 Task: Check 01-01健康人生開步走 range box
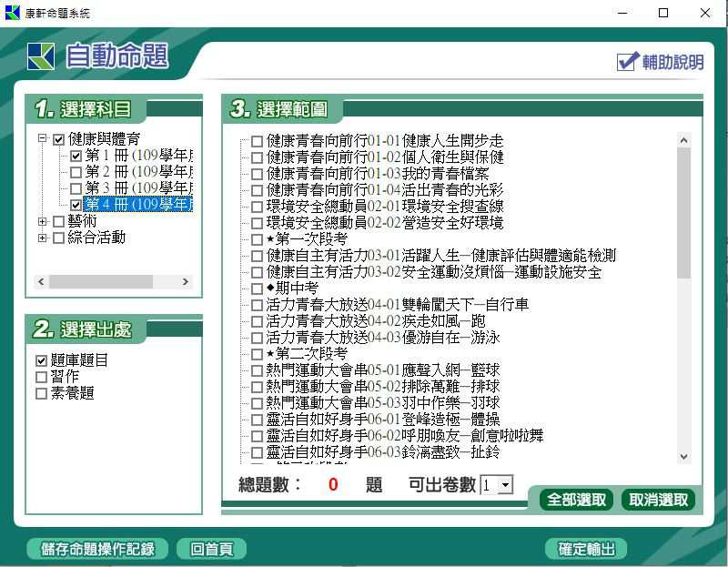point(257,141)
